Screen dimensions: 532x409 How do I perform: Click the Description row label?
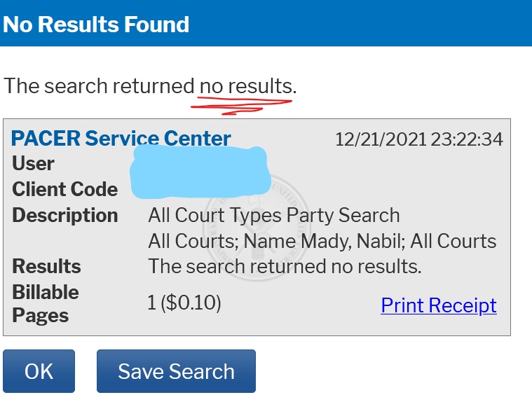tap(64, 215)
